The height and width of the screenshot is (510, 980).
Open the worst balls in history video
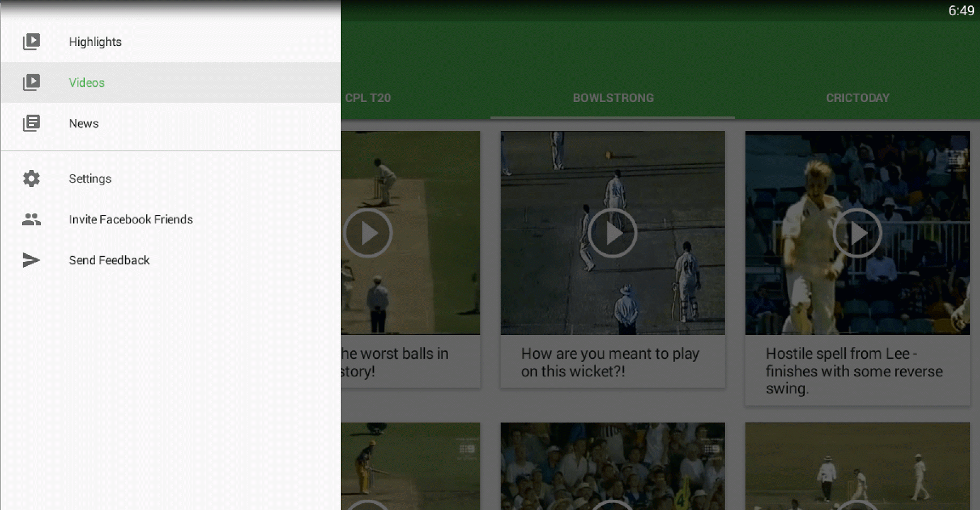click(x=368, y=232)
